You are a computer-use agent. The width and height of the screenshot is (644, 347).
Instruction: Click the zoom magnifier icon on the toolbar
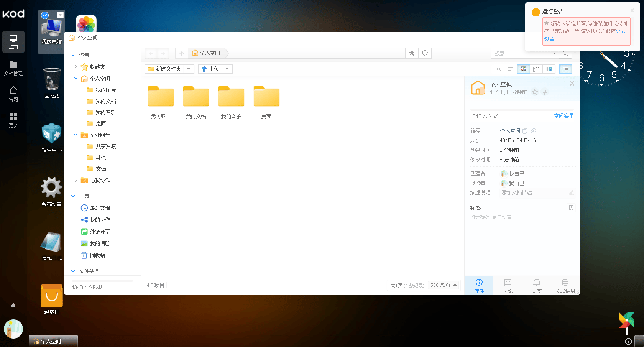[499, 69]
